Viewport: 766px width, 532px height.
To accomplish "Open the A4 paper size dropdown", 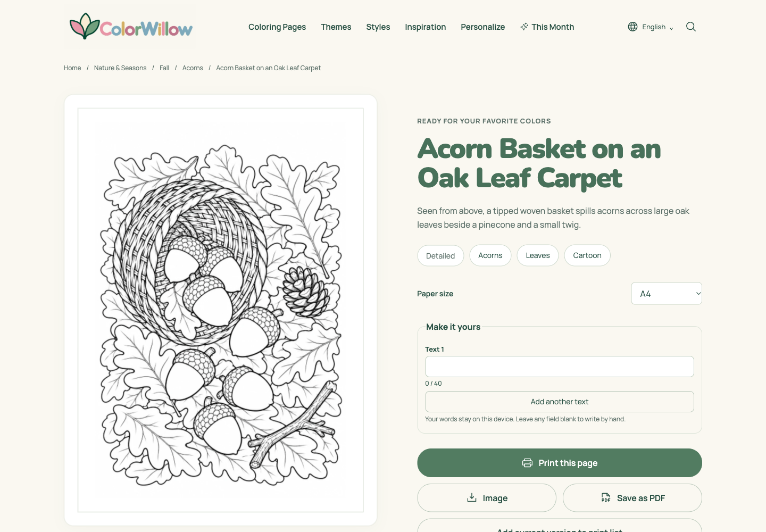I will [x=667, y=294].
